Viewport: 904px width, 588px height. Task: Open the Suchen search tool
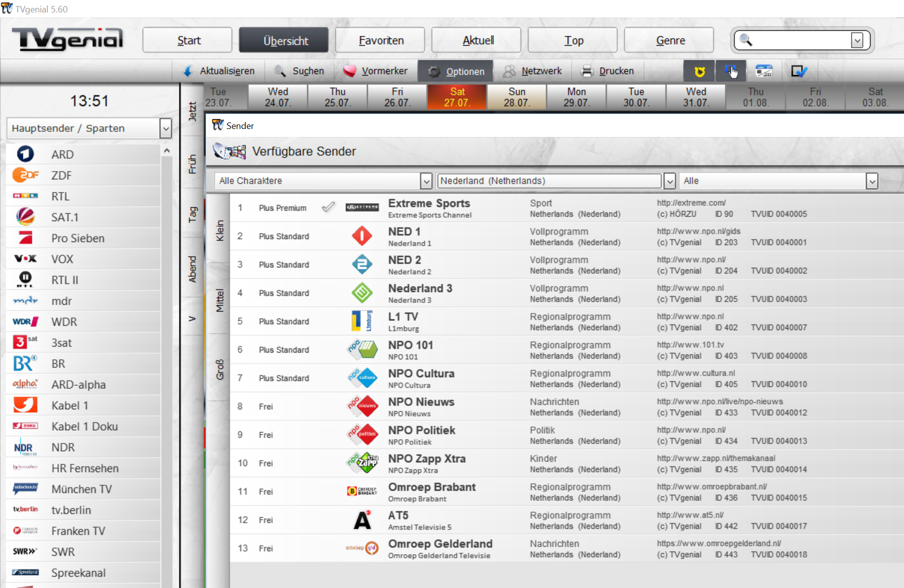tap(299, 71)
